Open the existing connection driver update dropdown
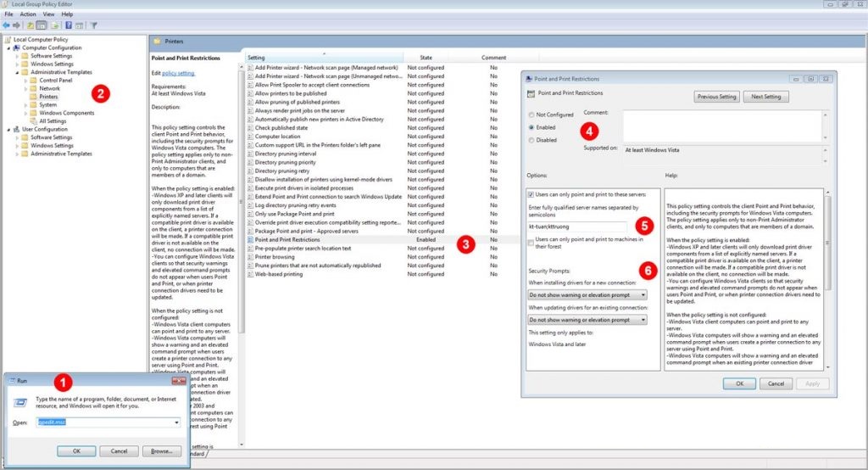The image size is (868, 470). point(587,320)
